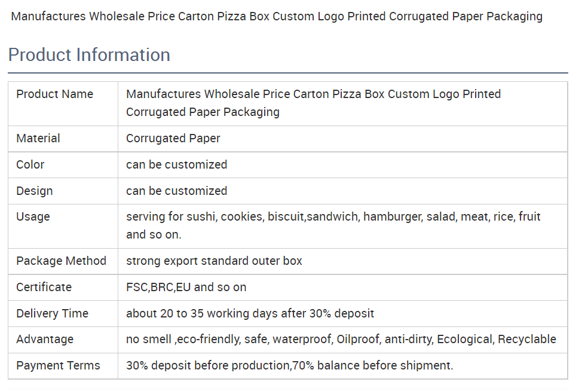Click the Material label cell
Image resolution: width=588 pixels, height=391 pixels.
point(38,139)
